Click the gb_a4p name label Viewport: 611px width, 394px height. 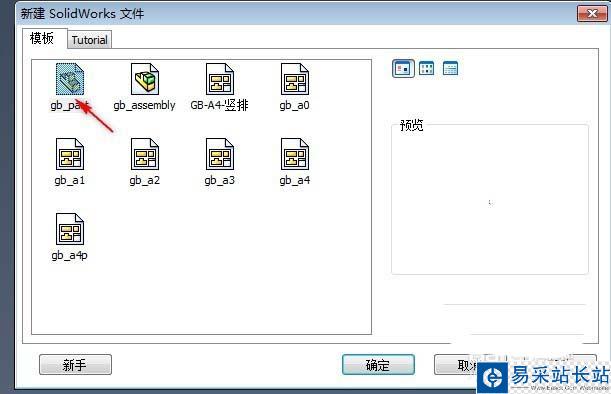[70, 256]
